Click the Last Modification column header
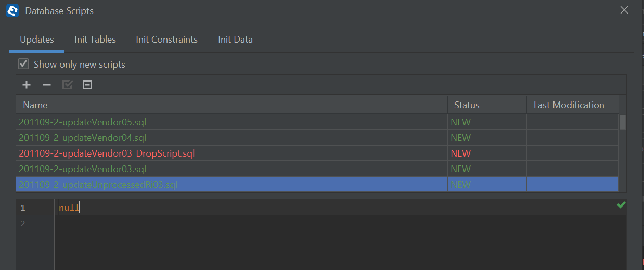Viewport: 644px width, 270px height. coord(573,105)
